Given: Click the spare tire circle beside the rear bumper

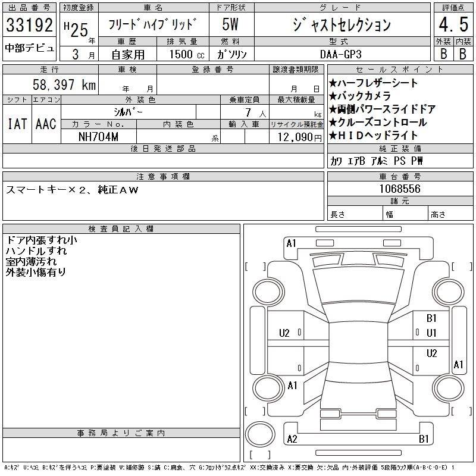Looking at the screenshot, I should tap(258, 436).
